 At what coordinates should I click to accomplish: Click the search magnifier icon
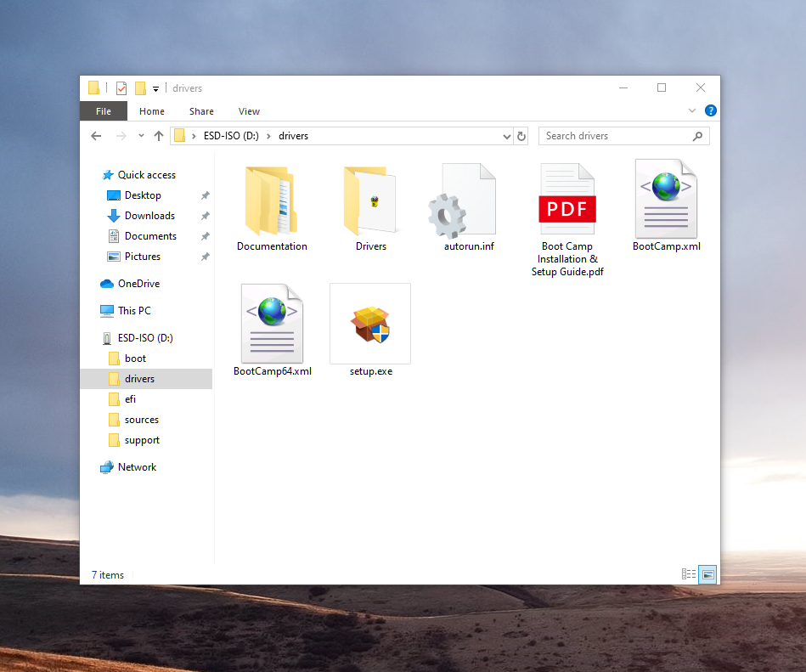[x=697, y=136]
